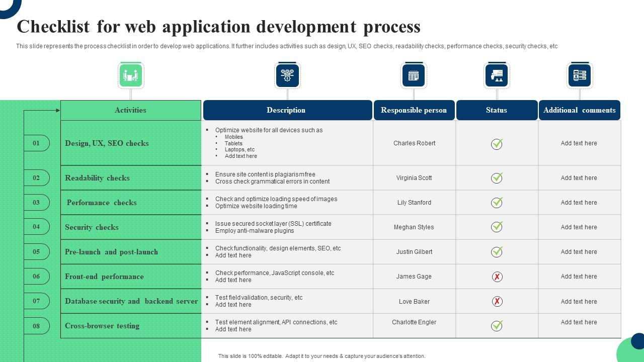This screenshot has width=644, height=362.
Task: Click 'Check performance, JavaScript console, etc'
Action: coord(275,273)
